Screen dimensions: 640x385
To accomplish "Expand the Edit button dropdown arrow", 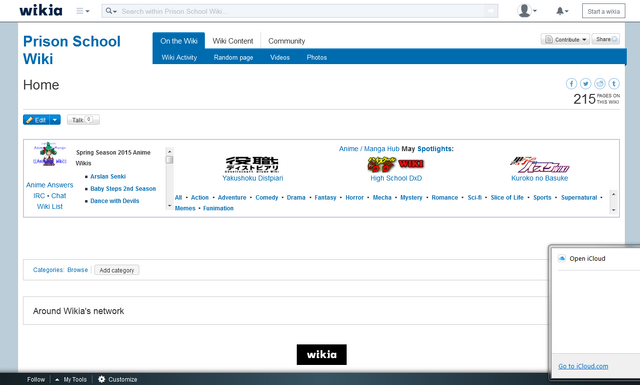I will tap(55, 120).
